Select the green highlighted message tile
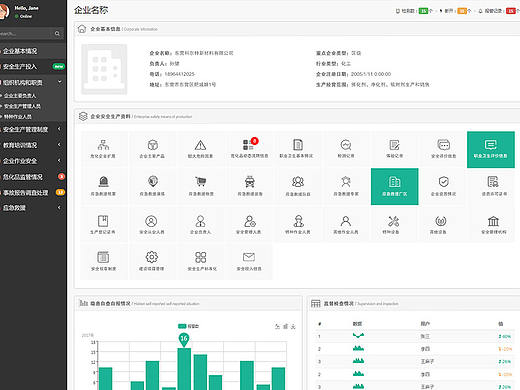The width and height of the screenshot is (520, 390). [x=491, y=149]
